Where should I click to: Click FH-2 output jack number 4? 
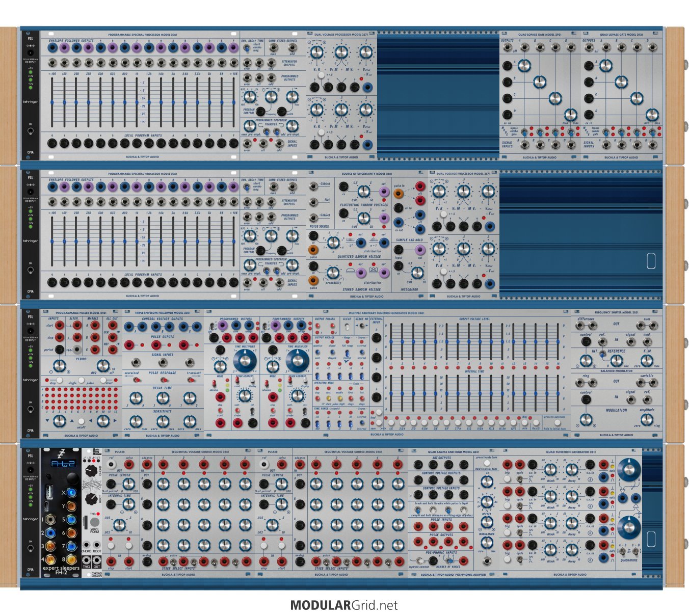pyautogui.click(x=50, y=559)
